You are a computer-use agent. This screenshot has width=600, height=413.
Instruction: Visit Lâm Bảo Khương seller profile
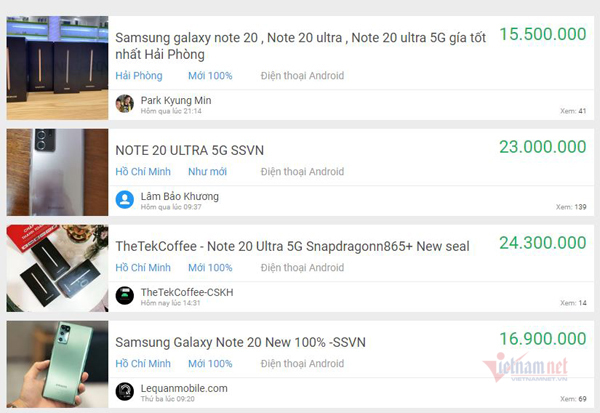pyautogui.click(x=179, y=196)
